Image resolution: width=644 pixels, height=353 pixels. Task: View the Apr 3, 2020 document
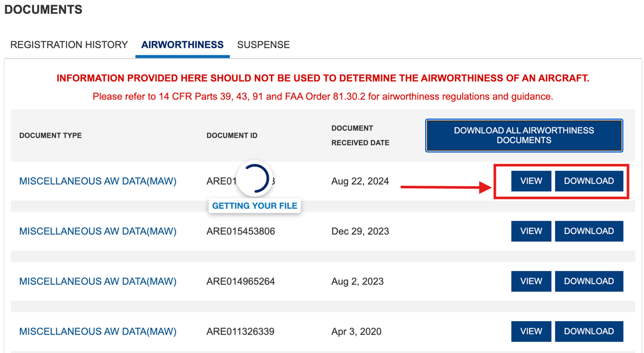point(531,331)
